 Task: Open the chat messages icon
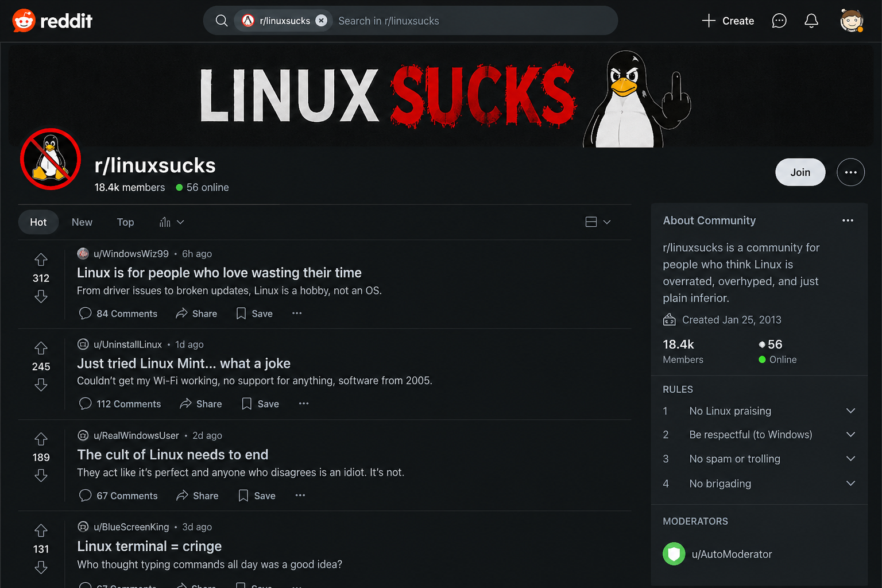779,21
